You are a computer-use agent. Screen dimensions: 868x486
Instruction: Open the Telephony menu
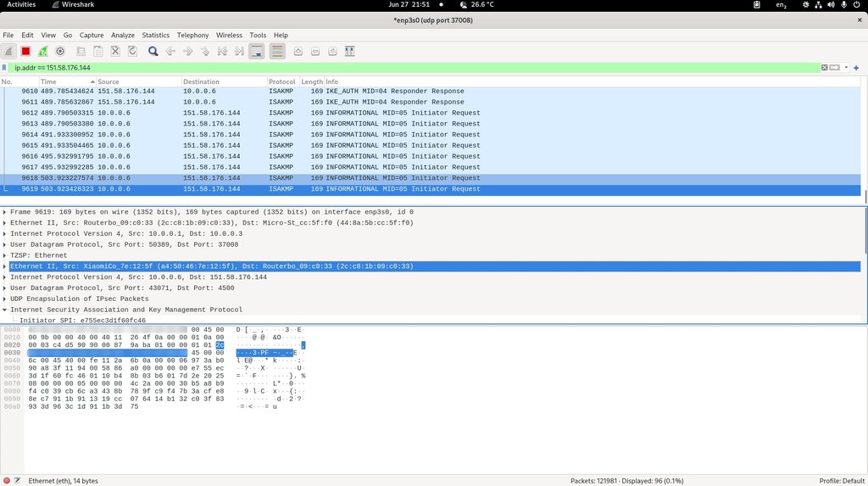coord(192,36)
